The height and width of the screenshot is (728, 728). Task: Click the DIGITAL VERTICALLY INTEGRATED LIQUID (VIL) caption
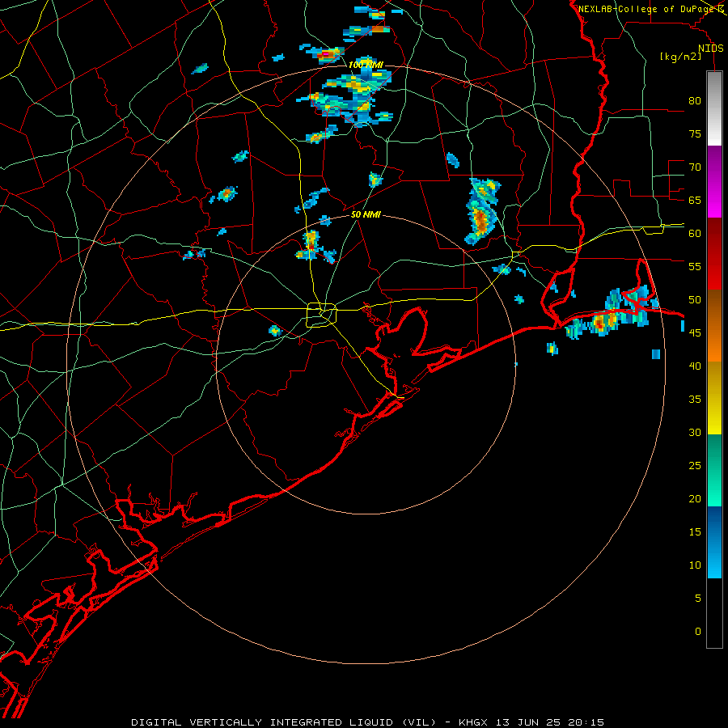coord(284,722)
